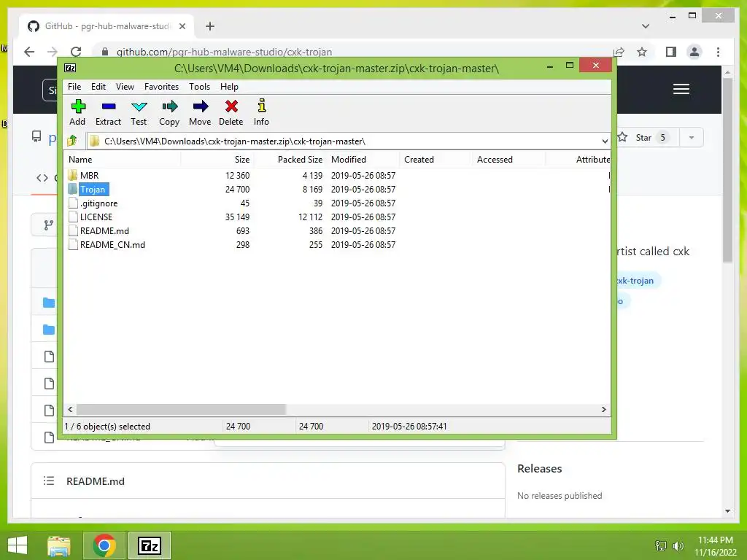The width and height of the screenshot is (747, 560).
Task: Sort by the Packed Size column header
Action: click(x=290, y=160)
